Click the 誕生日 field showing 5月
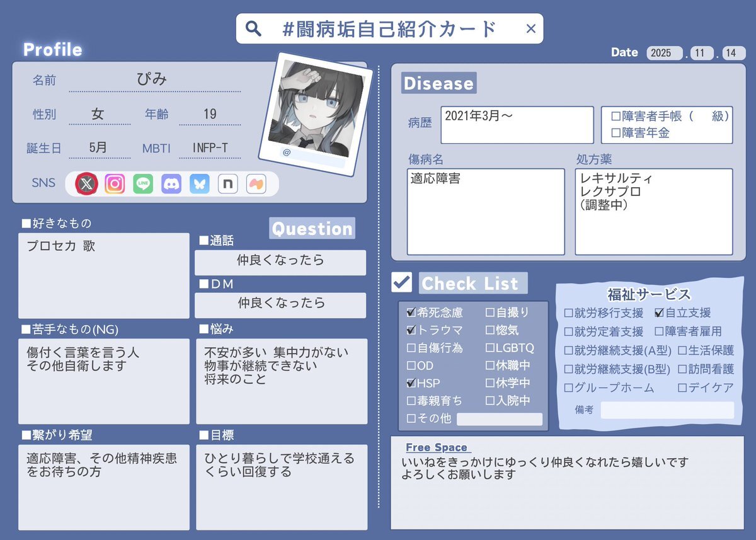 [99, 148]
